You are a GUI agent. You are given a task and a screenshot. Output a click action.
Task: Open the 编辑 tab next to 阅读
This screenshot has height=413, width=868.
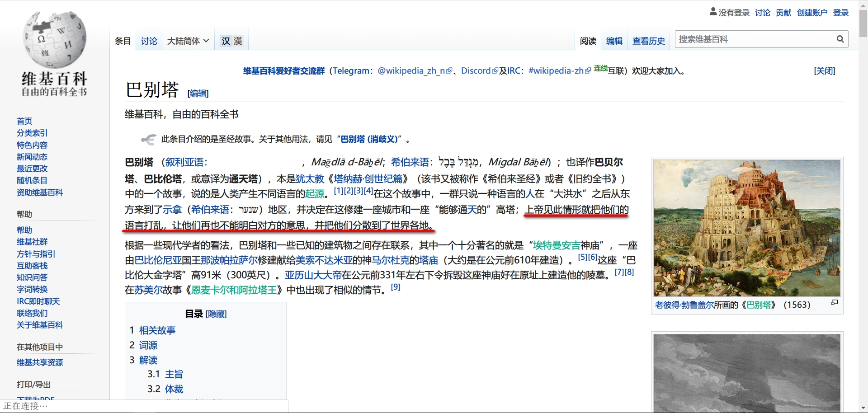[614, 41]
